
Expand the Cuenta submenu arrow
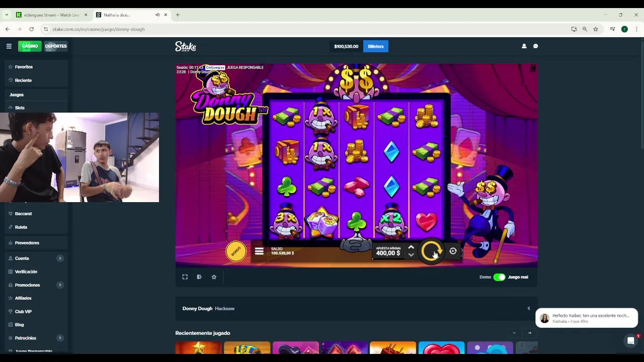coord(60,258)
